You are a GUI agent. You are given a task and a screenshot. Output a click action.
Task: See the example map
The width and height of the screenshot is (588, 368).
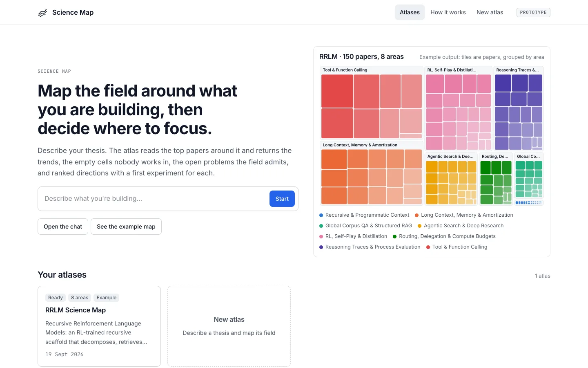[x=126, y=227]
